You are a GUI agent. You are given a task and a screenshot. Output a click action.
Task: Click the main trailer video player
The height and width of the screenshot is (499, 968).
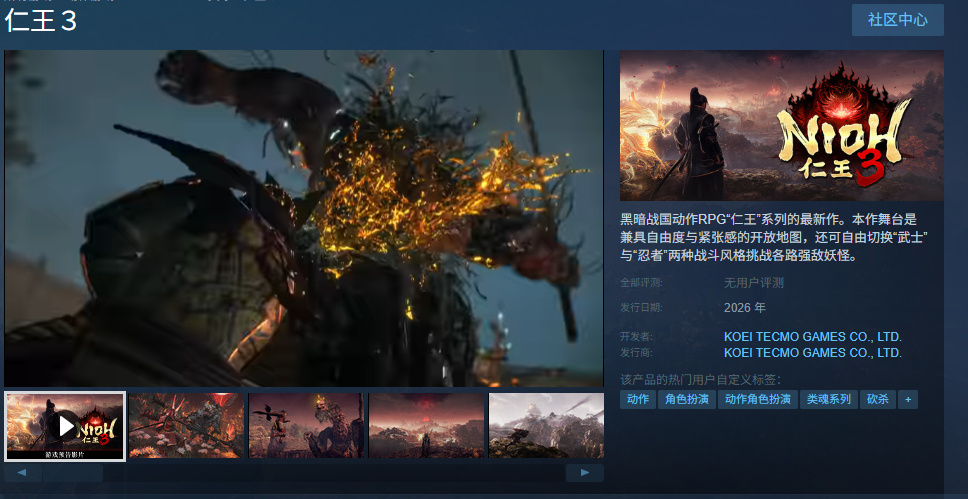pyautogui.click(x=304, y=219)
